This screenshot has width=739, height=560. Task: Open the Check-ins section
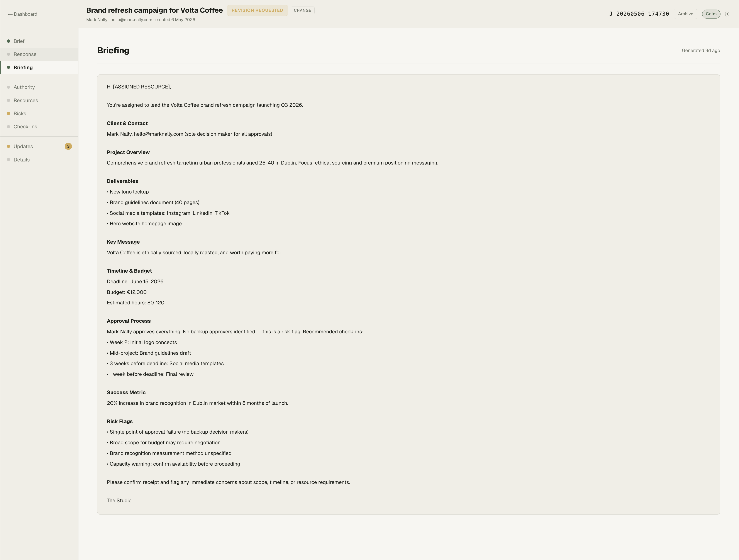[x=39, y=127]
